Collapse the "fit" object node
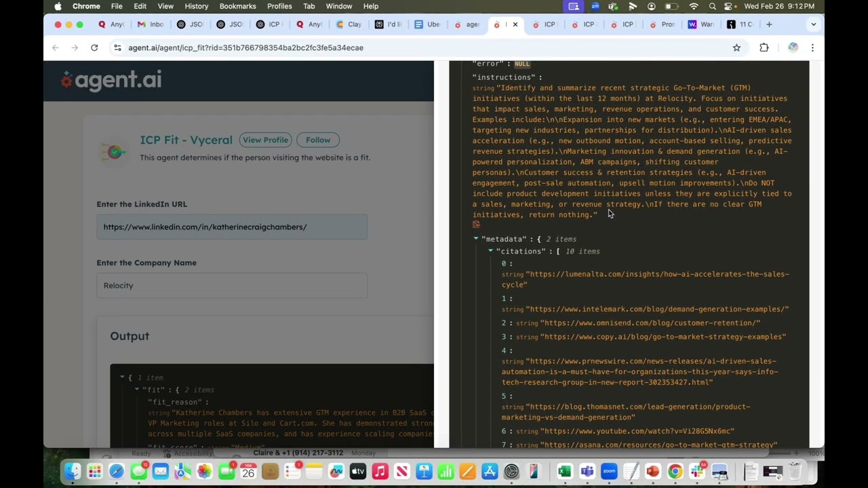Screen dimensions: 868x488 (136, 389)
